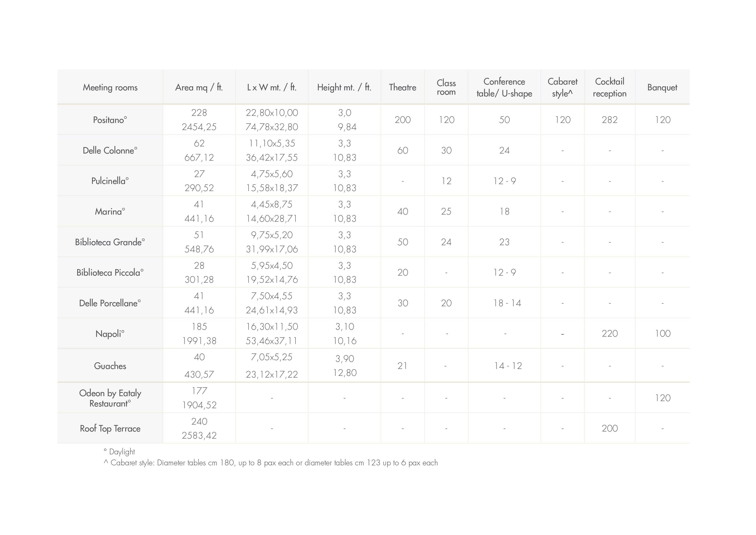Click Positano cocktail reception value 282
Screen dimensions: 756x535
[609, 120]
